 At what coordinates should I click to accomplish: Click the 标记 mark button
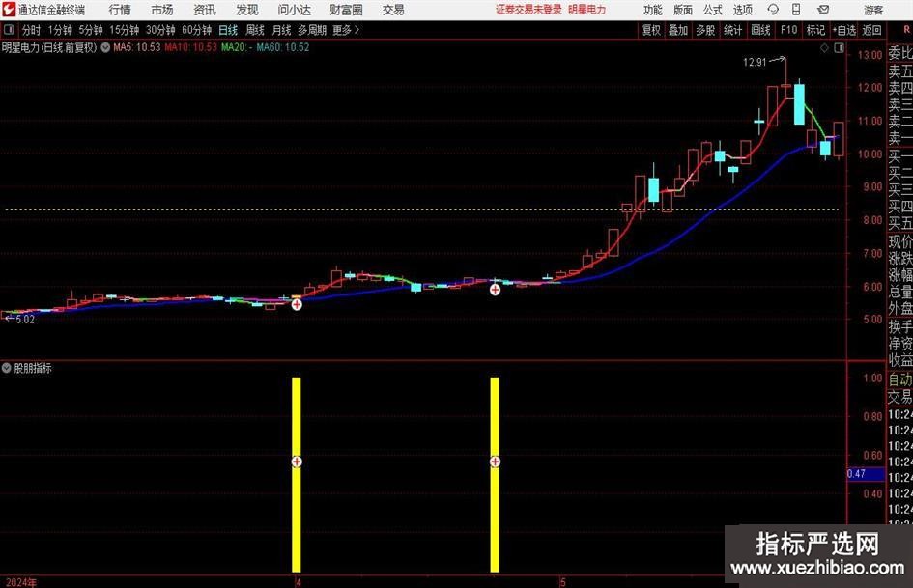point(815,30)
